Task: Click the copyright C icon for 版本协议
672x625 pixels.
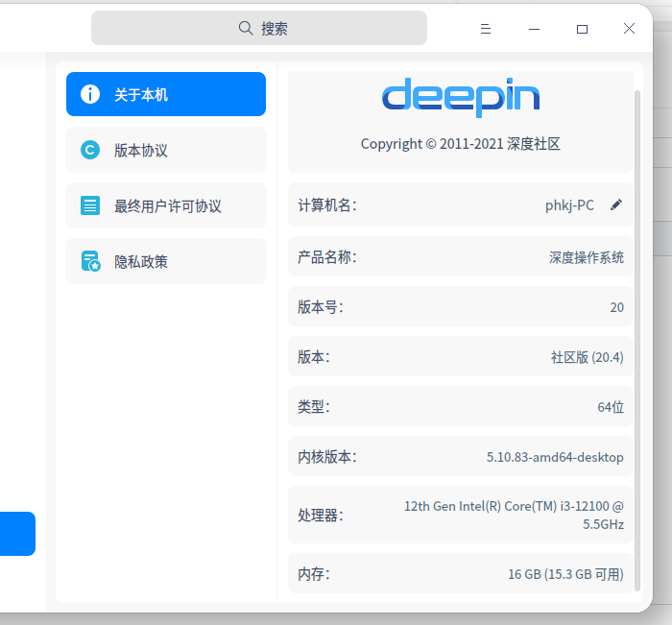Action: [x=90, y=150]
